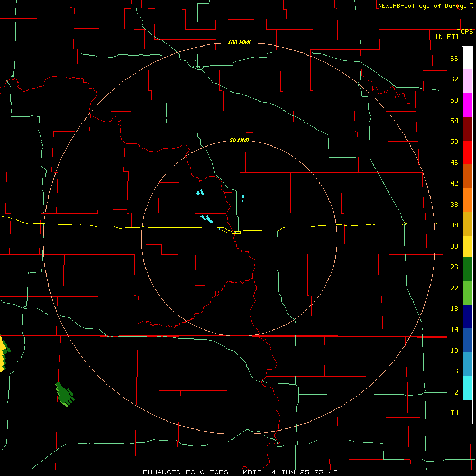The height and width of the screenshot is (476, 476).
Task: Click the navy swatch near 18 kft
Action: 467,317
